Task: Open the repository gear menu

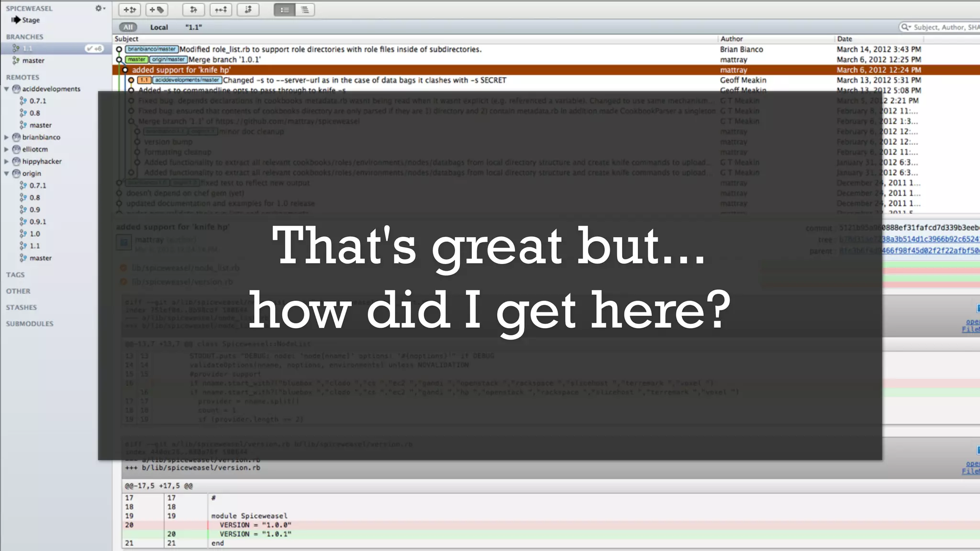Action: coord(100,8)
